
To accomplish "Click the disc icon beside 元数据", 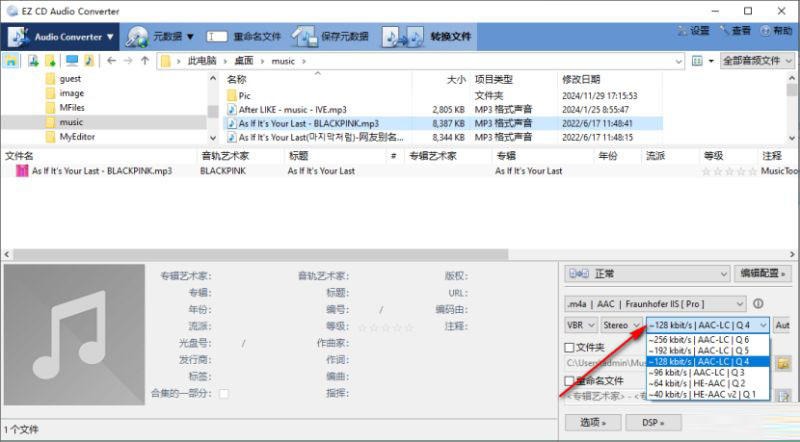I will tap(137, 37).
